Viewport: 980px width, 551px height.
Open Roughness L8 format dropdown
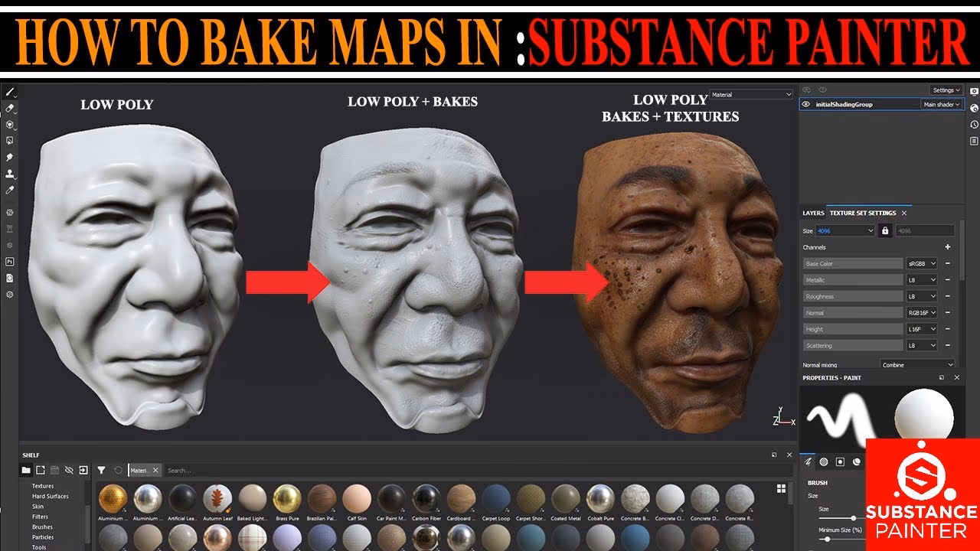point(922,296)
